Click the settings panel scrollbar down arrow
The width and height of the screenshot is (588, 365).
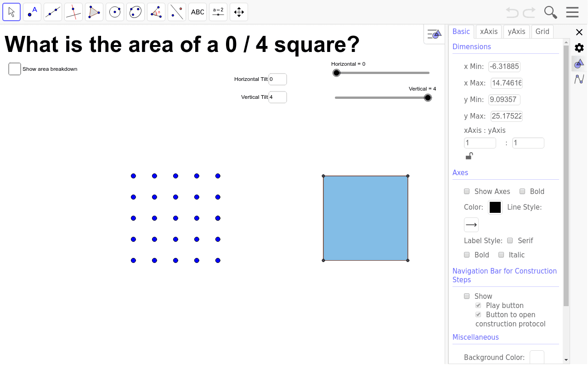tap(566, 360)
